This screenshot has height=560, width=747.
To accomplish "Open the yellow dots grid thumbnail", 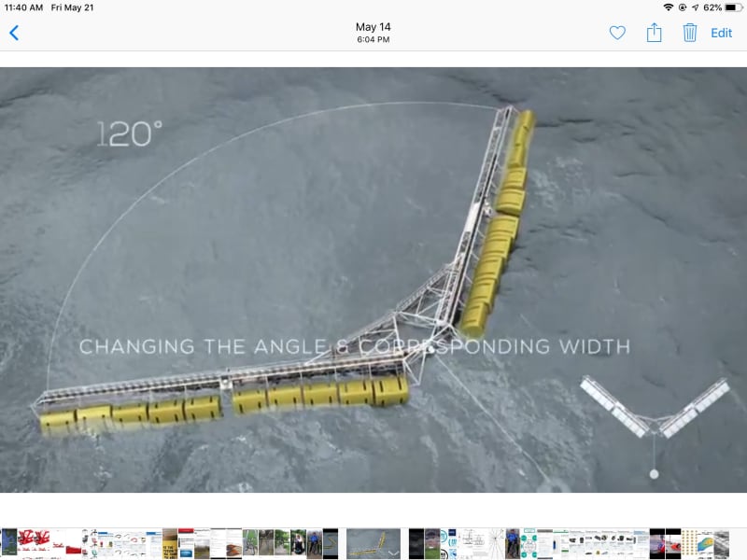I will (688, 544).
